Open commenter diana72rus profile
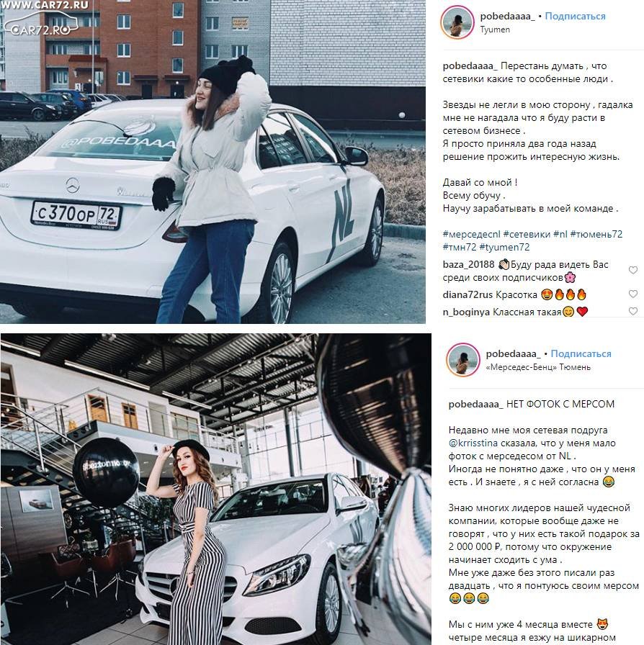This screenshot has width=644, height=645. (x=468, y=294)
